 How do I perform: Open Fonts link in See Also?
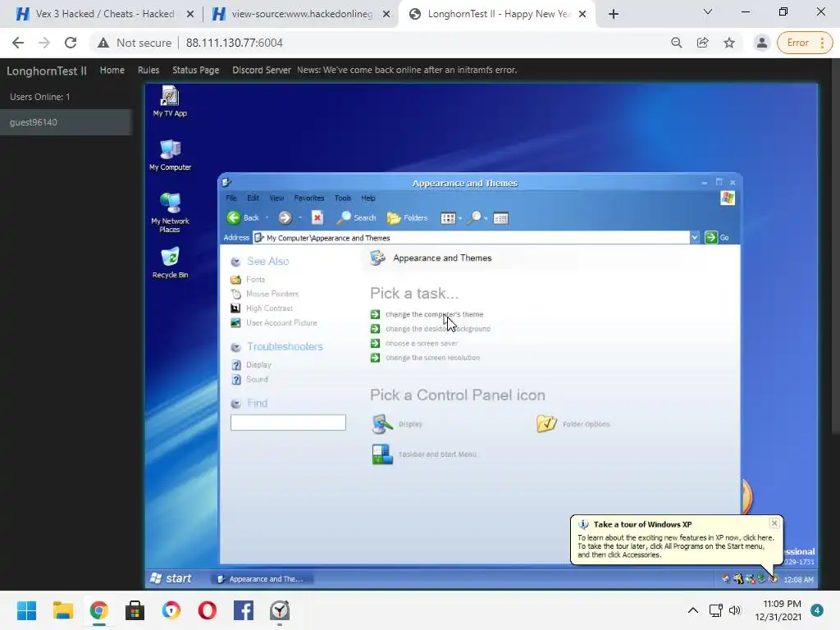coord(256,279)
